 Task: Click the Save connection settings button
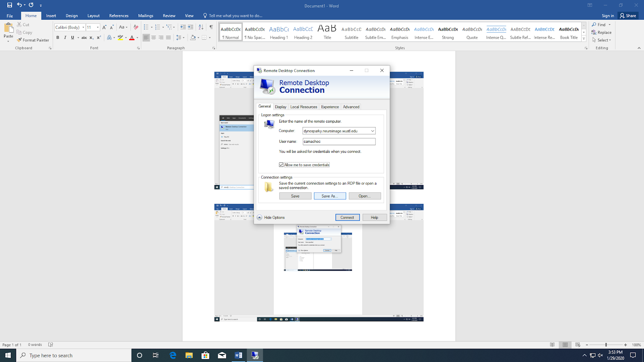pyautogui.click(x=295, y=196)
